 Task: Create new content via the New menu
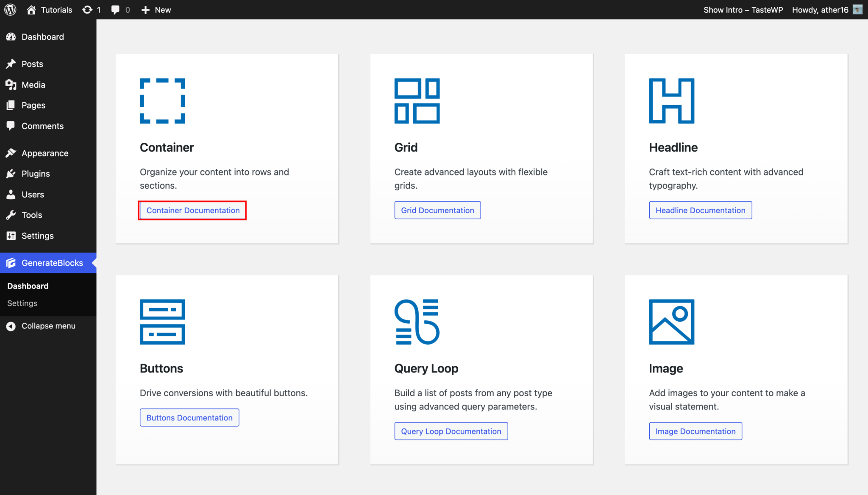point(156,9)
